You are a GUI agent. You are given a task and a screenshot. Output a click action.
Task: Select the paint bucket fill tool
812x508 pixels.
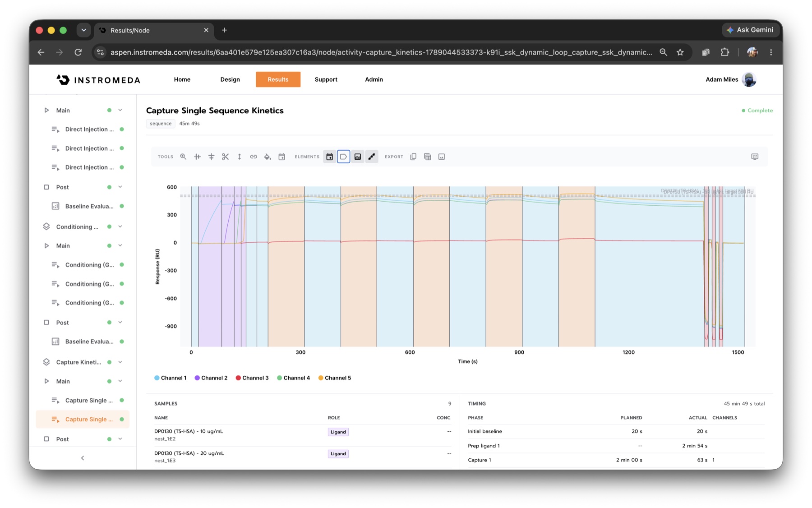(268, 157)
